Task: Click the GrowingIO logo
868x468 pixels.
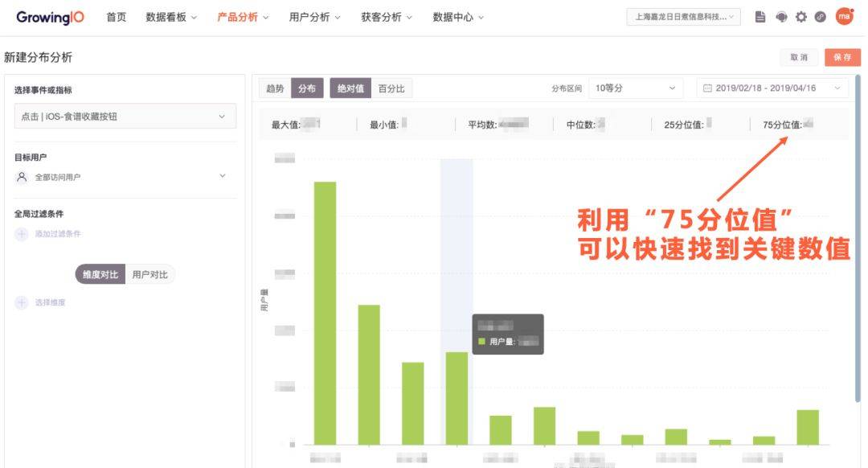Action: click(50, 17)
